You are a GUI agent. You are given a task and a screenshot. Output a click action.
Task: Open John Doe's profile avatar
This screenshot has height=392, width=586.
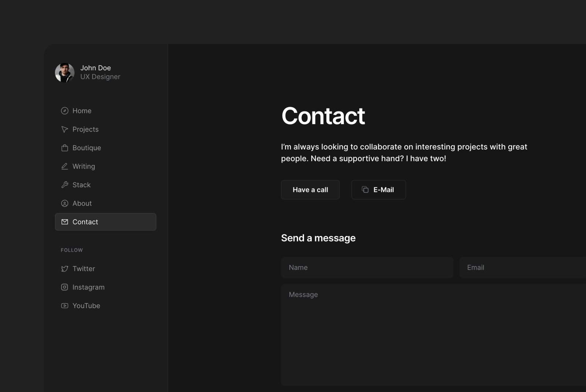(x=65, y=73)
